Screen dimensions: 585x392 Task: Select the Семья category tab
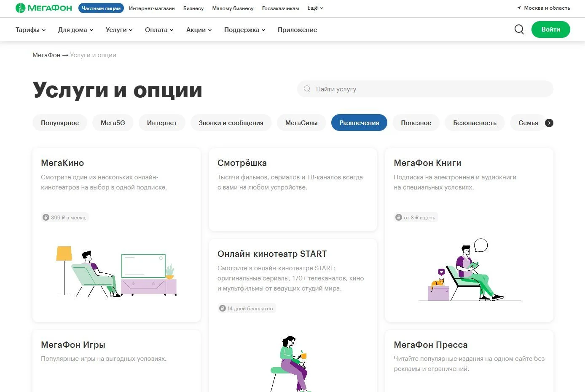click(528, 123)
